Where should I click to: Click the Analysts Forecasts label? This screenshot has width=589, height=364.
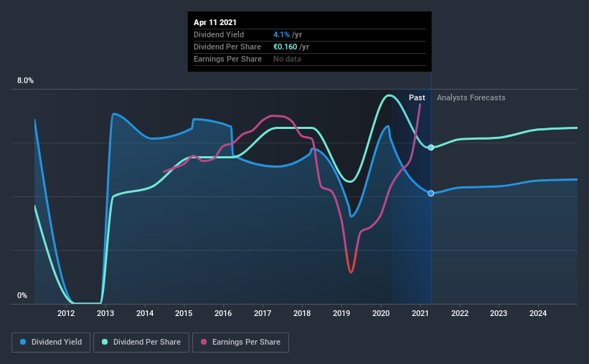(471, 97)
